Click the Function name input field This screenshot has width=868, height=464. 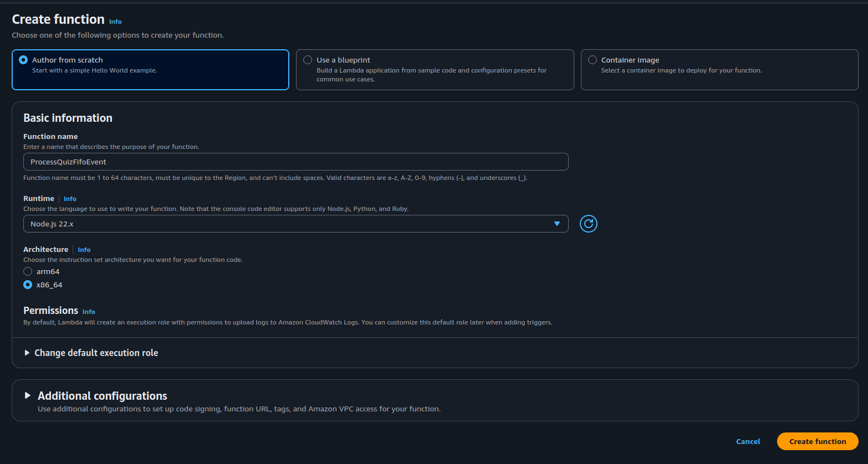(295, 162)
